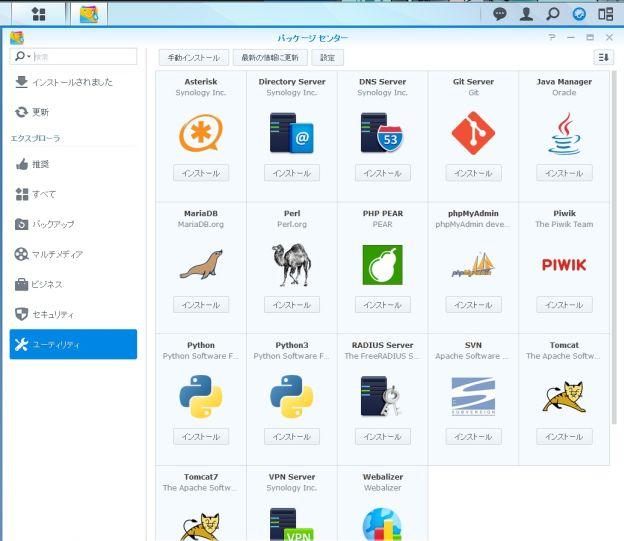The height and width of the screenshot is (541, 624).
Task: Install the phpMyAdmin package
Action: 473,305
